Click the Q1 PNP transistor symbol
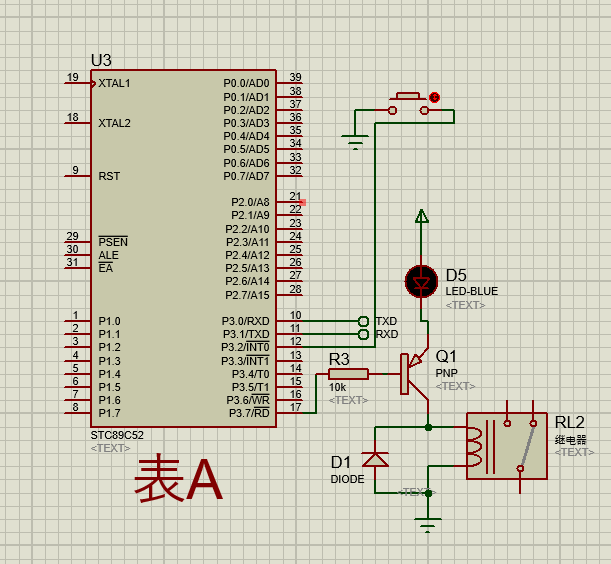 pos(414,374)
